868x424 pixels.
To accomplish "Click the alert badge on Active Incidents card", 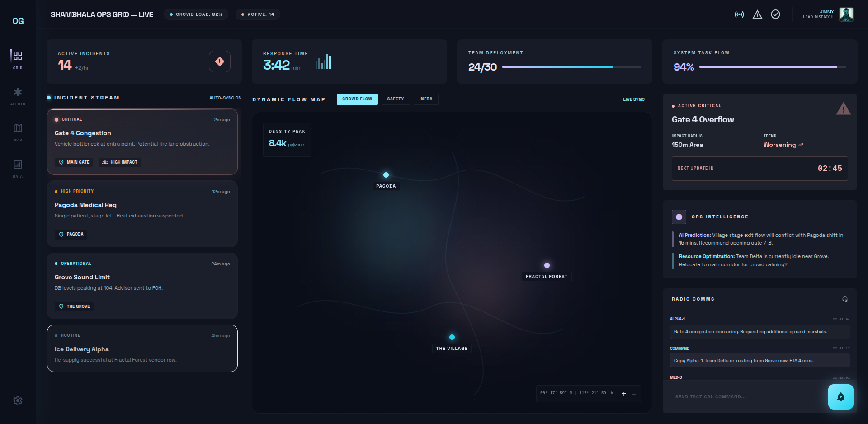I will click(220, 61).
